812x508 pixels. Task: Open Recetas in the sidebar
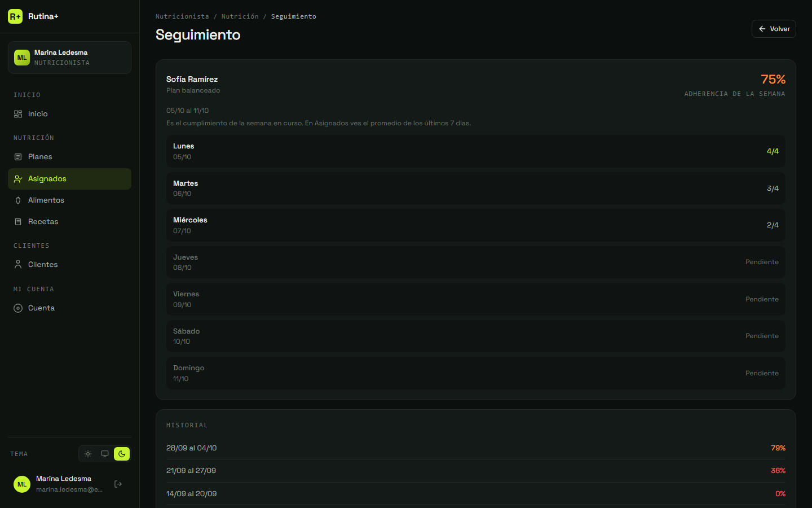coord(69,222)
